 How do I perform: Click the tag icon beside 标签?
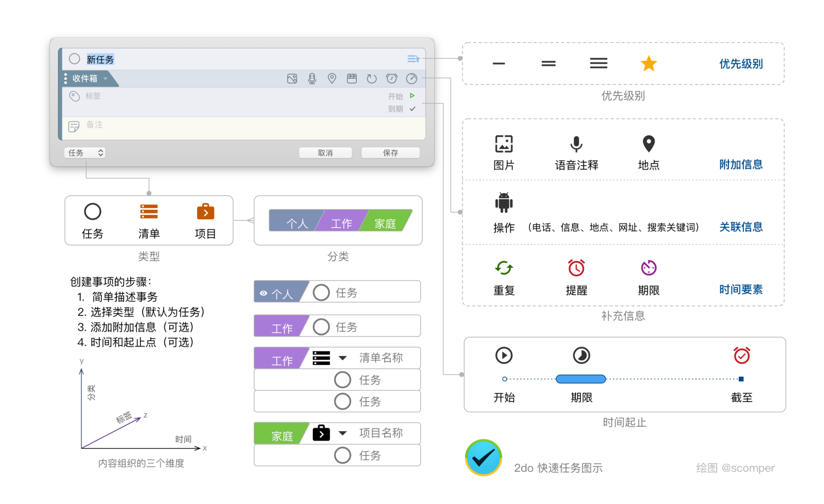coord(75,96)
